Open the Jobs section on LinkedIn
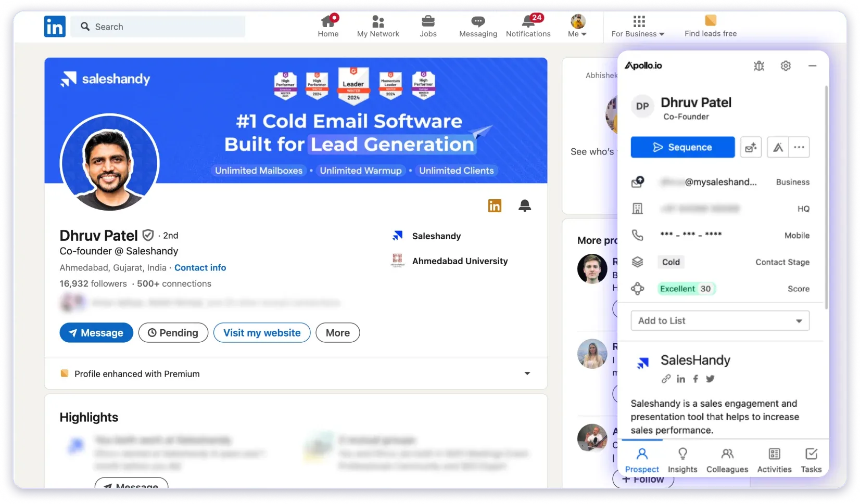Viewport: 860px width, 504px height. click(x=427, y=25)
